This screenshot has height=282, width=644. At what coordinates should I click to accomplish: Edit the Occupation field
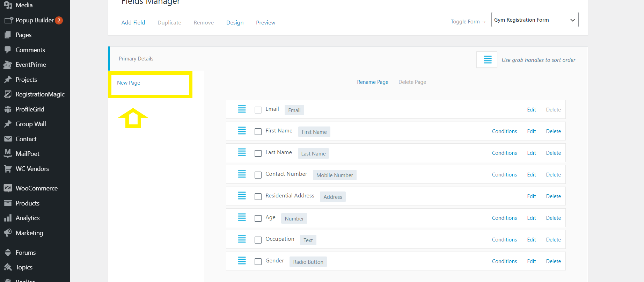531,240
